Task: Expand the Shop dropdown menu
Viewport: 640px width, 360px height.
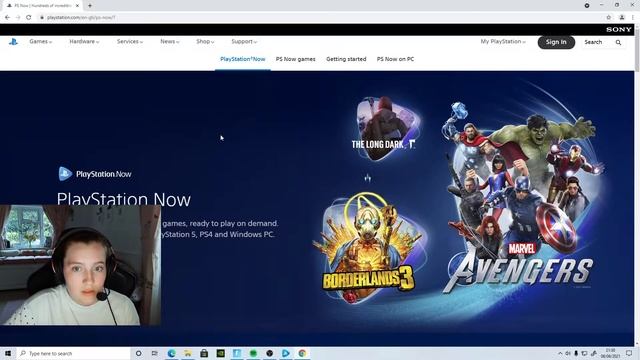Action: [x=205, y=42]
